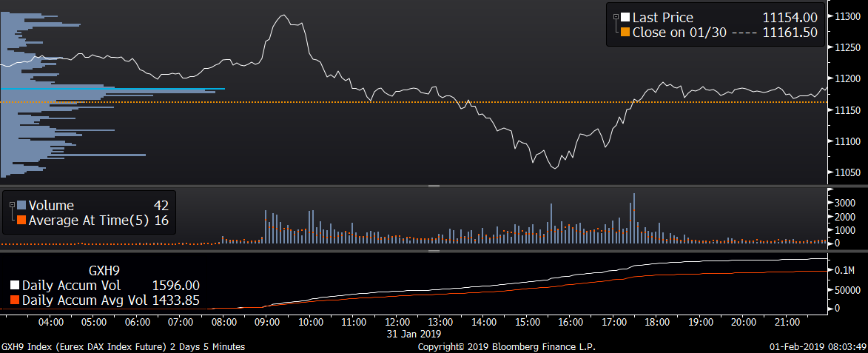Click the 10:00 time axis label
Image resolution: width=868 pixels, height=353 pixels.
311,323
